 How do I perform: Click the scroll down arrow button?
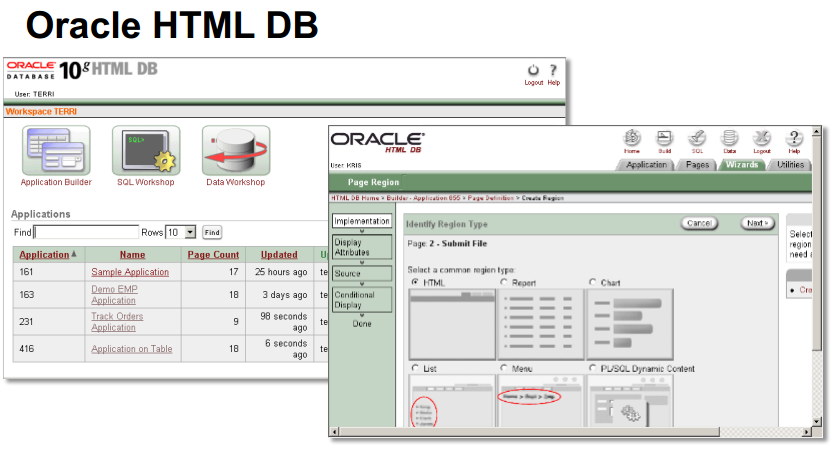click(816, 422)
